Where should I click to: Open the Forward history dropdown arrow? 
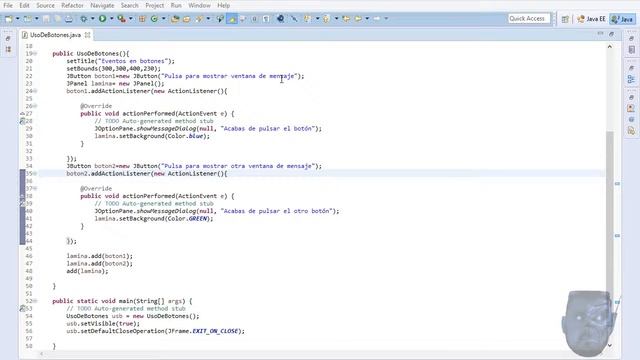click(386, 19)
